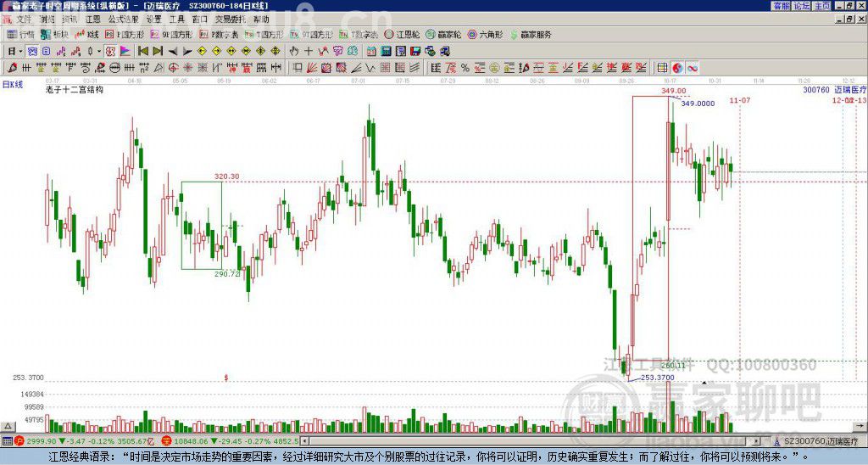Select the percent retracement tool
This screenshot has width=868, height=465.
(465, 68)
